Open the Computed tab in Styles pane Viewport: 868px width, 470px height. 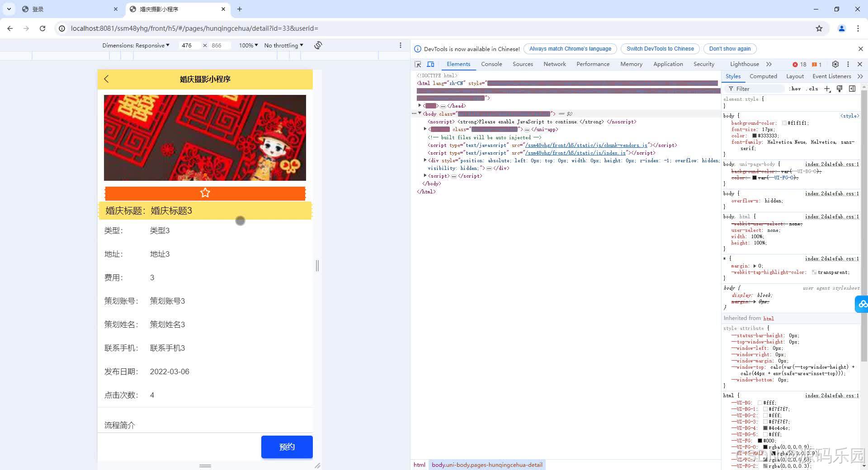click(x=763, y=76)
